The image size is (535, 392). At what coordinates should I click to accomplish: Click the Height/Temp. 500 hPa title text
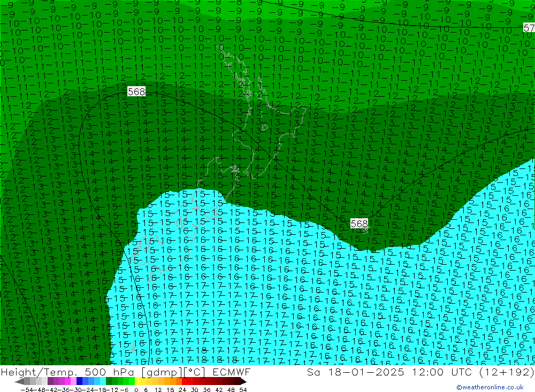click(70, 372)
